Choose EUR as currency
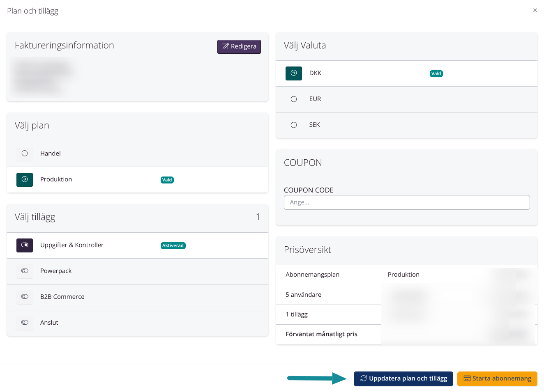This screenshot has height=392, width=544. [x=293, y=99]
